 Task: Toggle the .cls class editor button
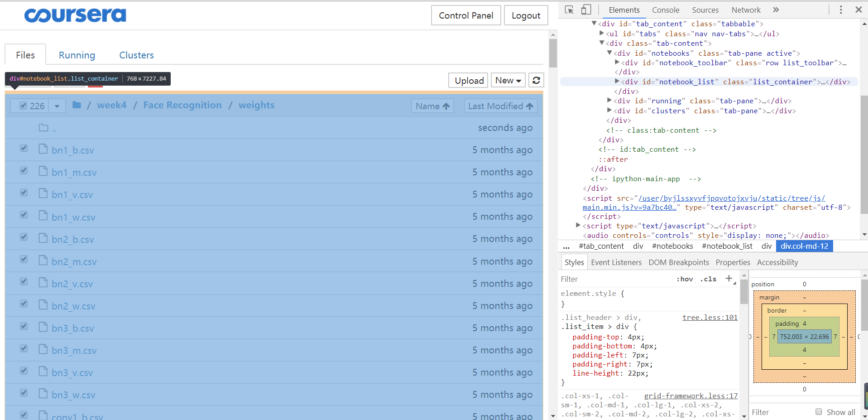click(x=708, y=279)
